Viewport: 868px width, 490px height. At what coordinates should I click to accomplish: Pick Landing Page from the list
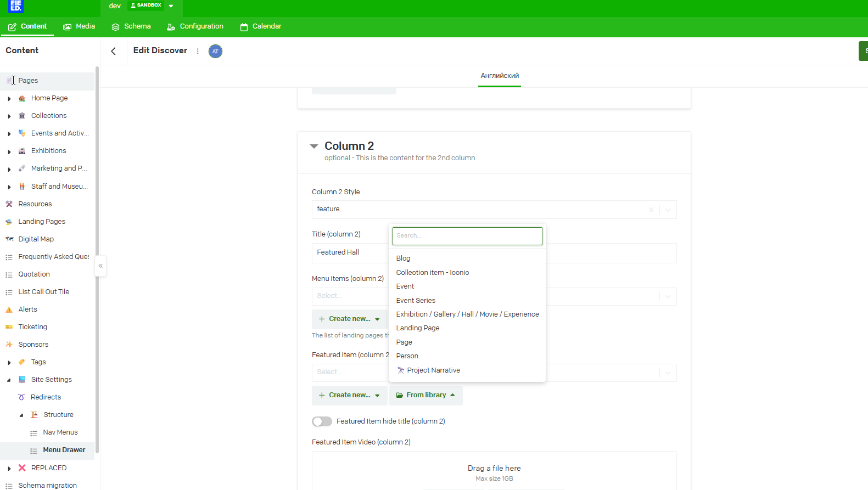pyautogui.click(x=418, y=328)
